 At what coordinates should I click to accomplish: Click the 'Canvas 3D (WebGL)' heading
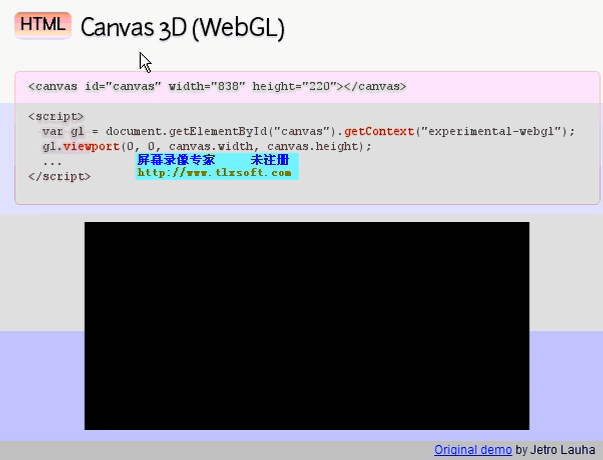point(183,28)
